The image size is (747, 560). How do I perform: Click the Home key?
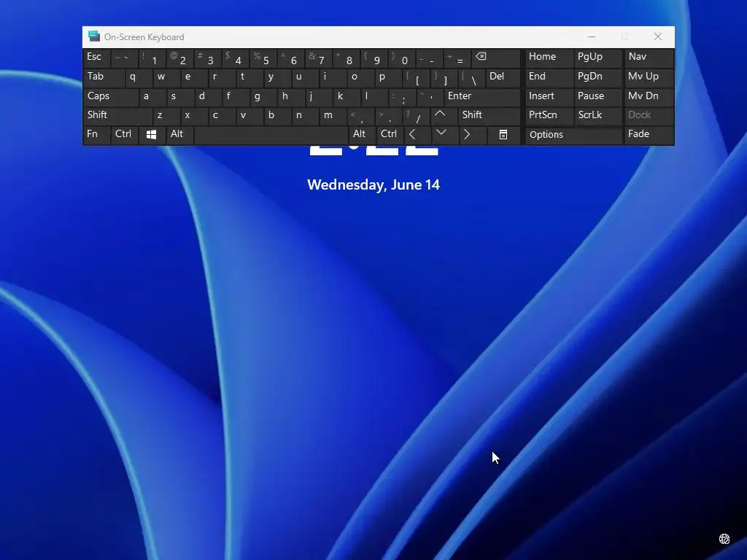(x=549, y=58)
